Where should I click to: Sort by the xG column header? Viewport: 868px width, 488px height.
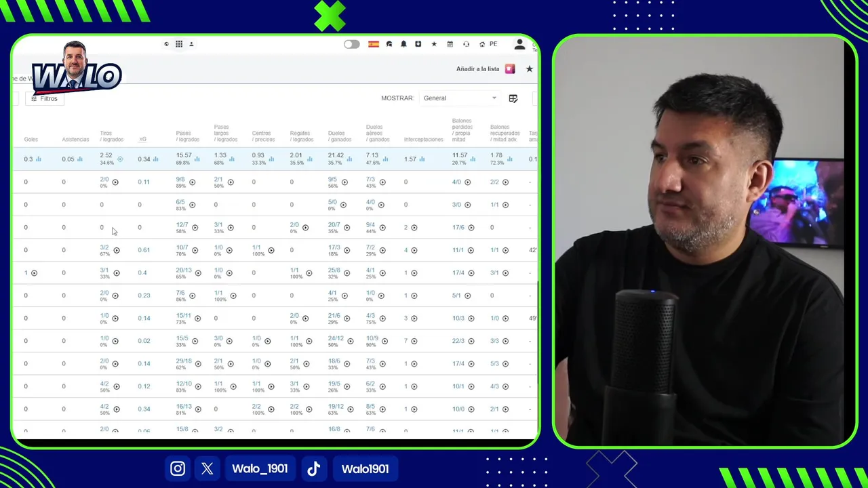click(x=142, y=140)
